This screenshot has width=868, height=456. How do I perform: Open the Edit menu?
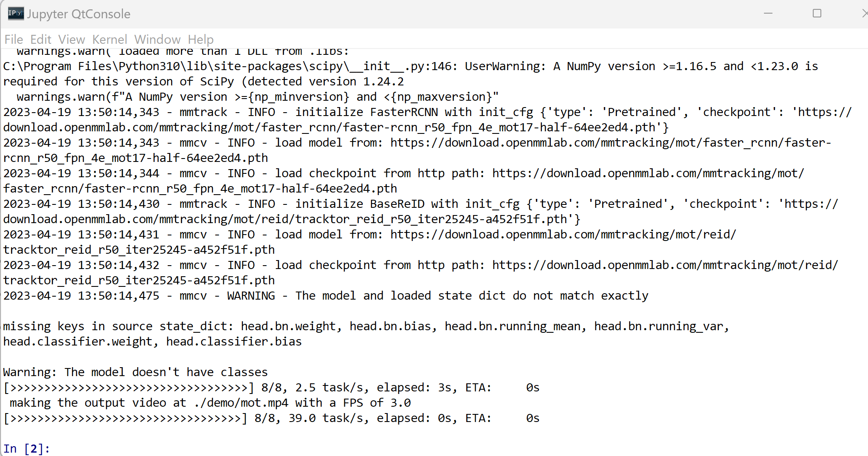(41, 40)
